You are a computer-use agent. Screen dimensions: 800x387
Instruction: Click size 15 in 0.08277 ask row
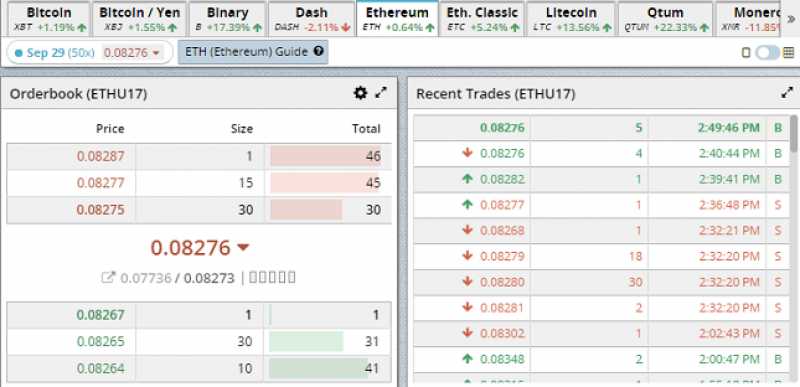coord(246,183)
